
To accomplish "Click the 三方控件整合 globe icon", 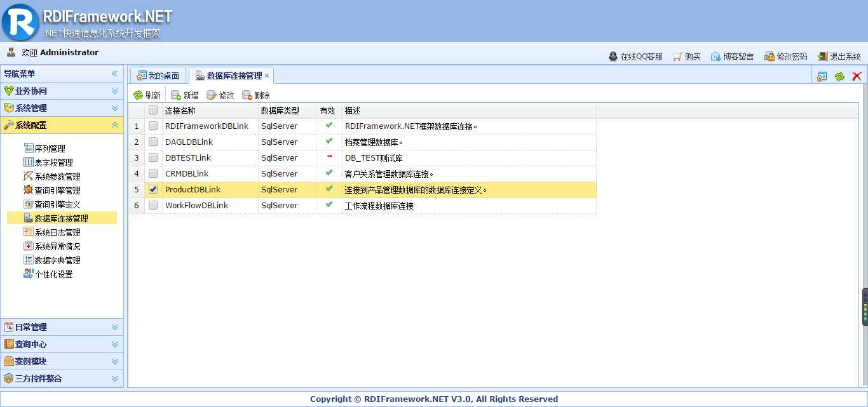I will coord(9,378).
